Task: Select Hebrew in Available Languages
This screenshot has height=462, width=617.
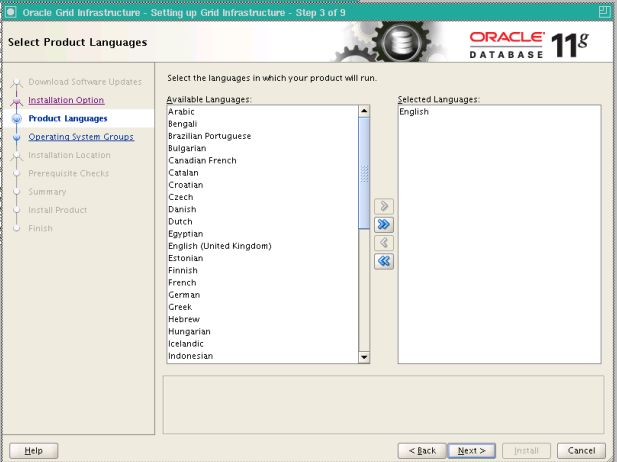Action: (262, 319)
